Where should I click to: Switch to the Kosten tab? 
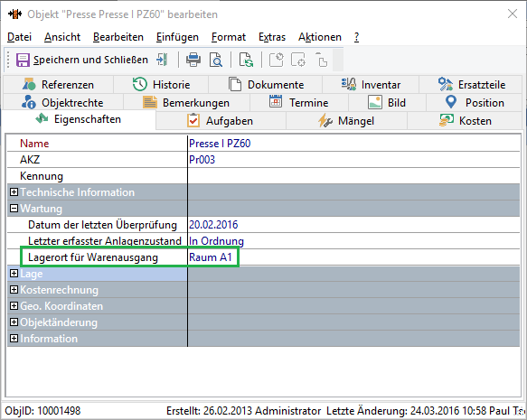pyautogui.click(x=466, y=120)
